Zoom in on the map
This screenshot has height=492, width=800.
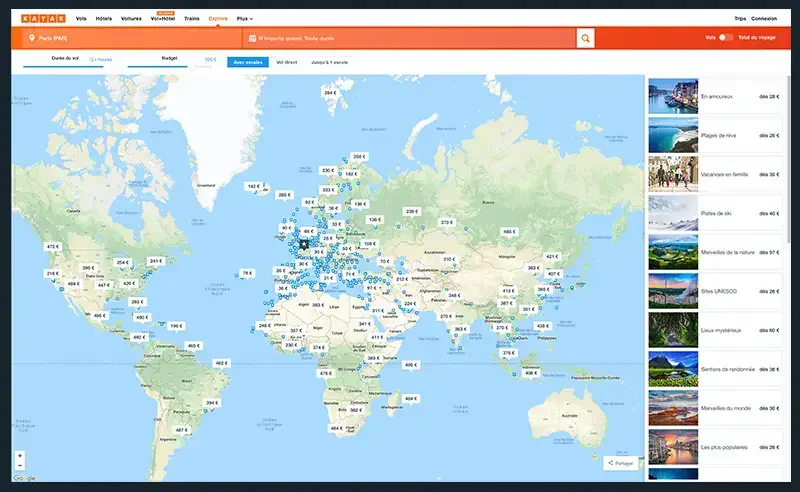(x=19, y=456)
